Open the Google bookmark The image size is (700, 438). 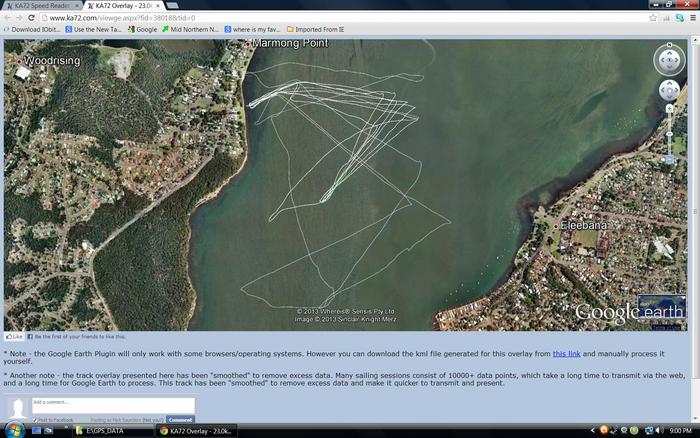pyautogui.click(x=142, y=30)
